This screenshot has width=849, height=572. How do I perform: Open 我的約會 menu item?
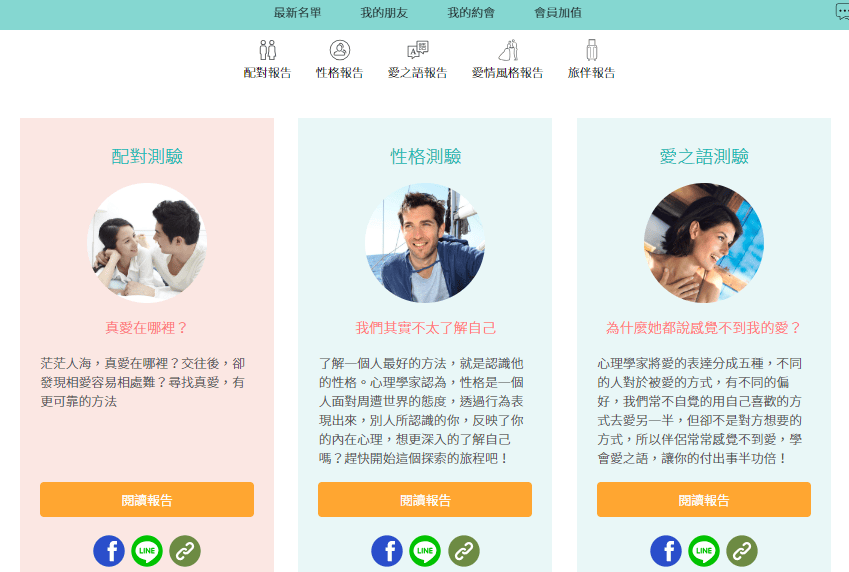pos(471,12)
